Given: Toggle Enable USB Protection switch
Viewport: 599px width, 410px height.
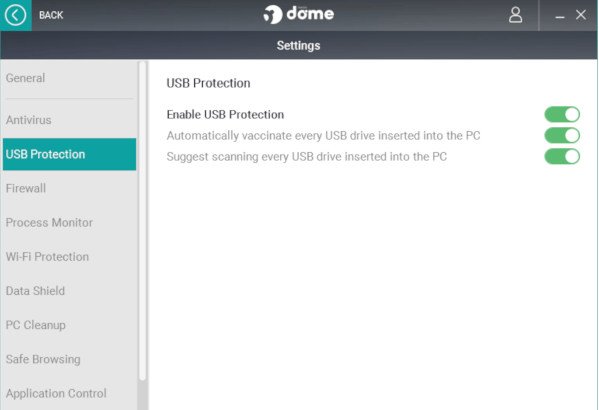Looking at the screenshot, I should point(562,114).
